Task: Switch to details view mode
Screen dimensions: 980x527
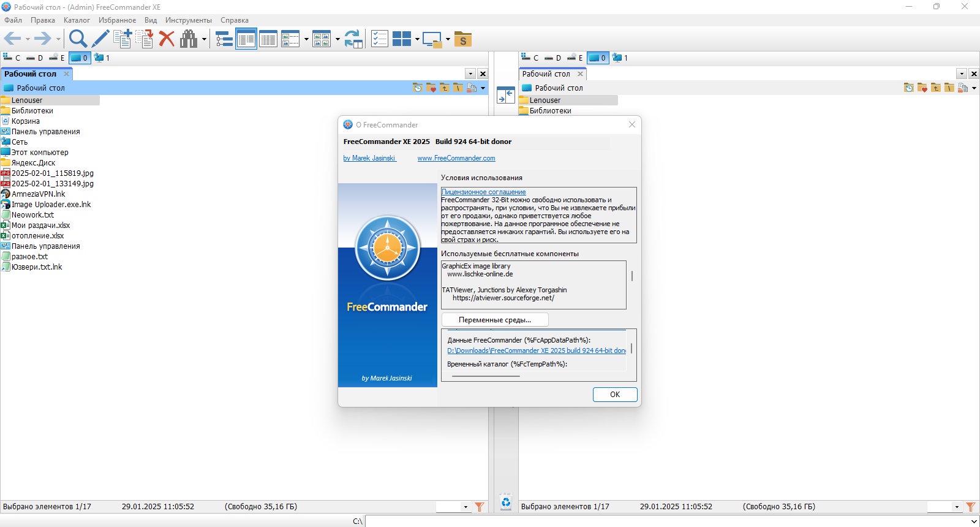Action: [268, 39]
